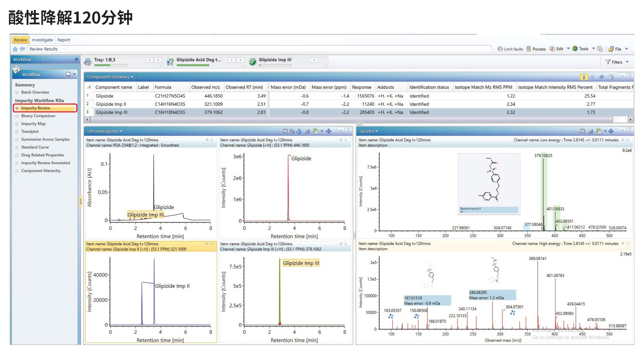Open the Workflow header dropdown arrow
This screenshot has height=357, width=644.
pos(42,59)
